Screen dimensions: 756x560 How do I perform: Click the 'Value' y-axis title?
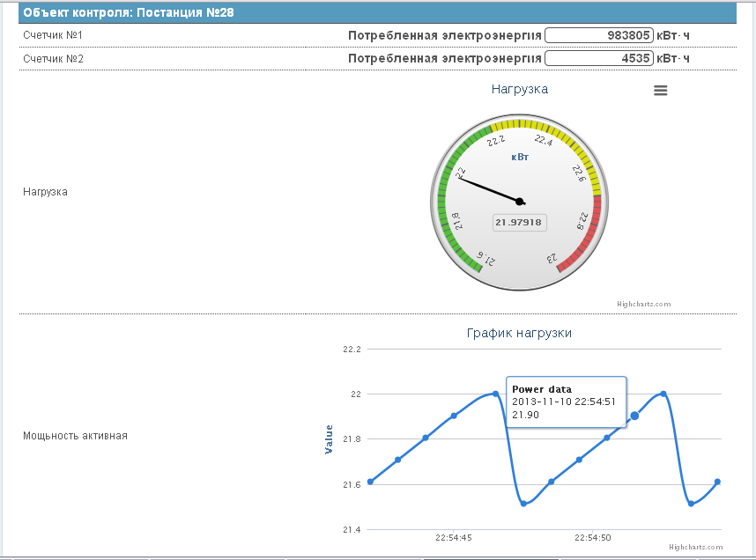click(329, 439)
